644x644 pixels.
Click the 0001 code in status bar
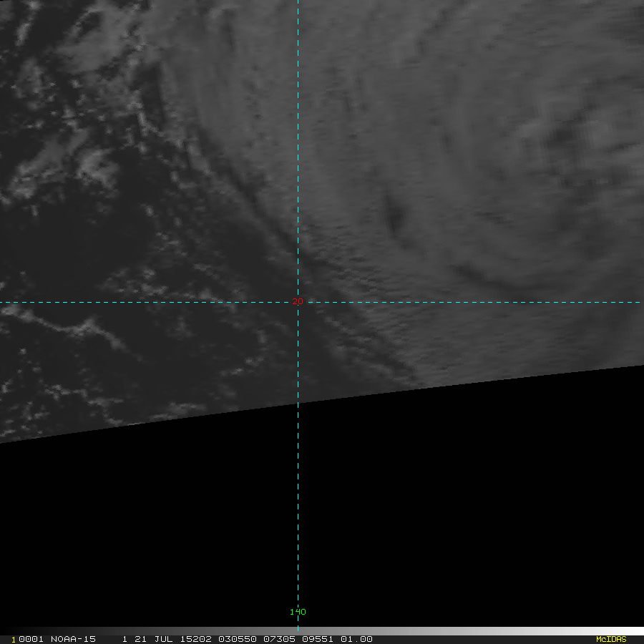pyautogui.click(x=31, y=639)
